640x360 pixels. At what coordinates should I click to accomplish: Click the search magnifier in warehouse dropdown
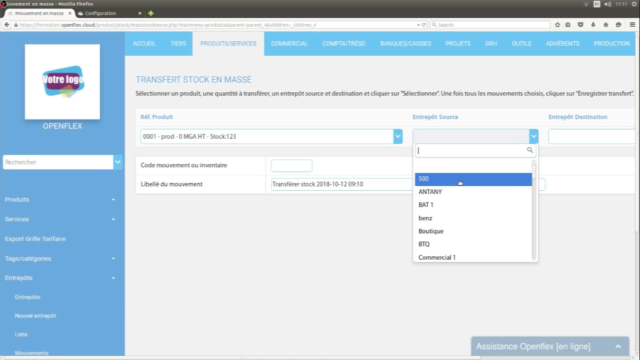(529, 150)
